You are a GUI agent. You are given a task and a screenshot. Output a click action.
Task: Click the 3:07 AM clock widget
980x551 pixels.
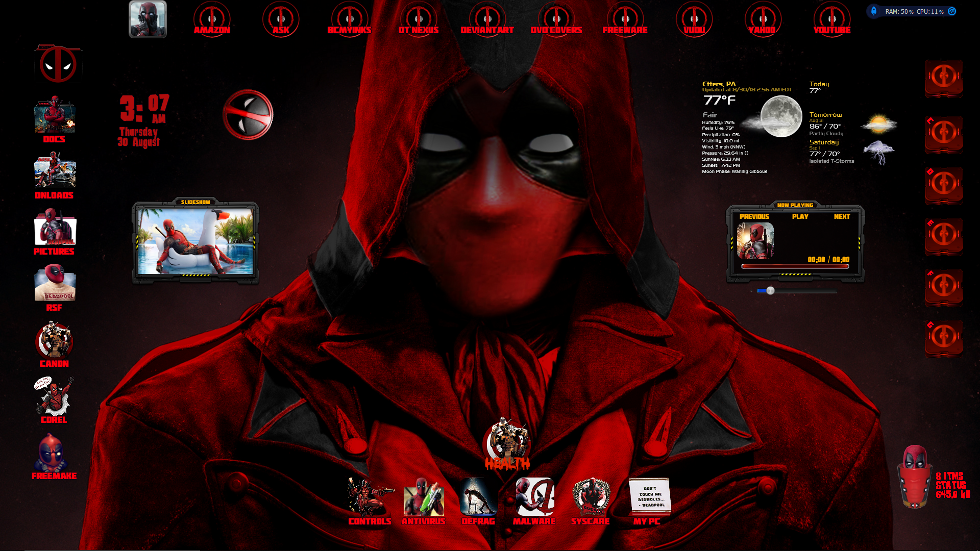[x=145, y=109]
